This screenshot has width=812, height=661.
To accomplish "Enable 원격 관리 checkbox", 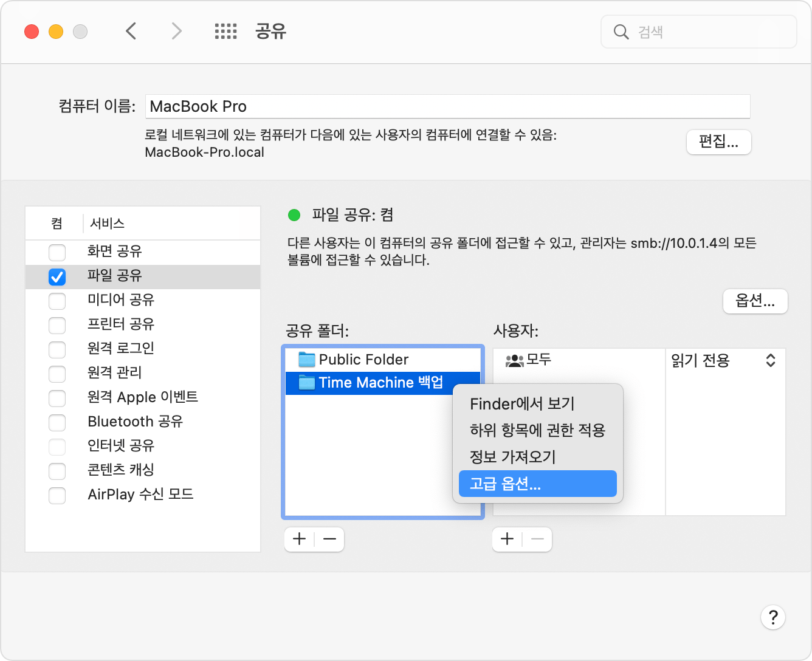I will click(57, 374).
